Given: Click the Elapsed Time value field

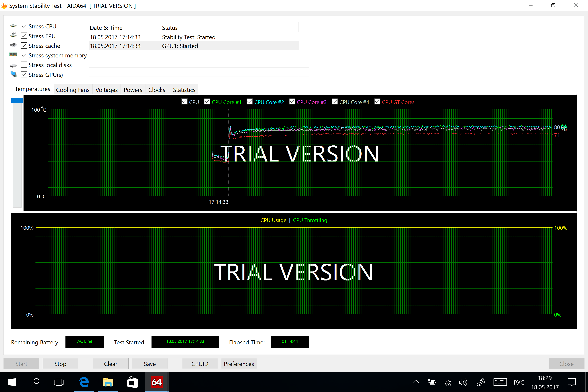Looking at the screenshot, I should point(290,341).
